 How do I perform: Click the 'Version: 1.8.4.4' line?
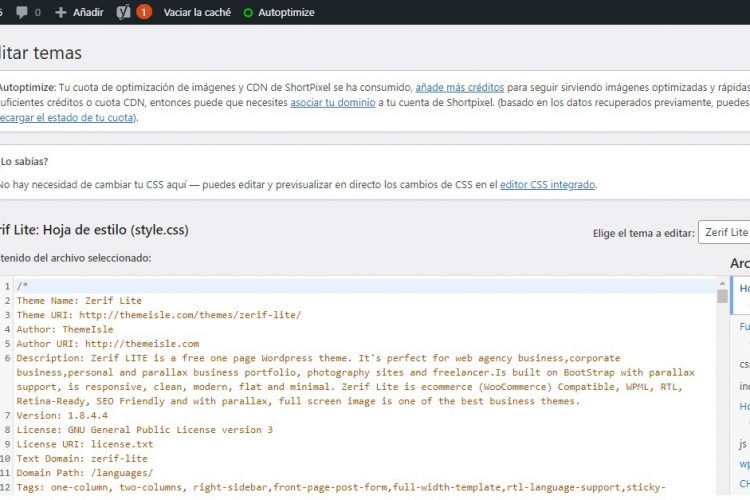tap(62, 415)
